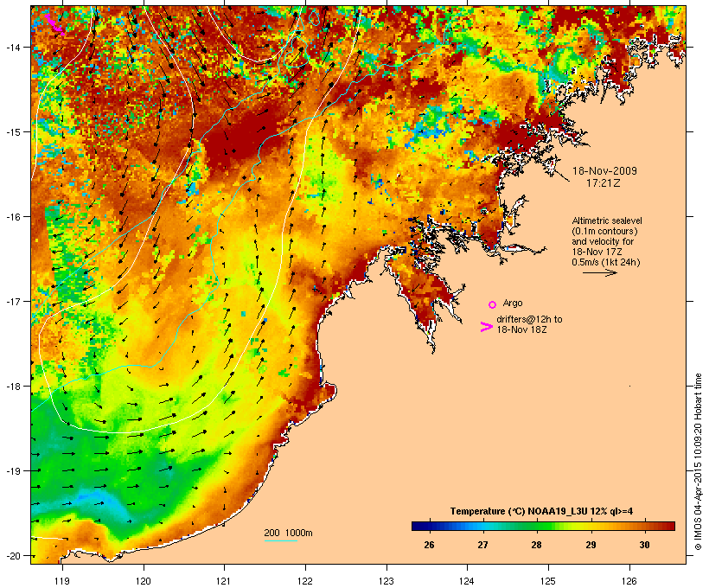Click the longitude axis label 124
The height and width of the screenshot is (588, 709).
[467, 581]
